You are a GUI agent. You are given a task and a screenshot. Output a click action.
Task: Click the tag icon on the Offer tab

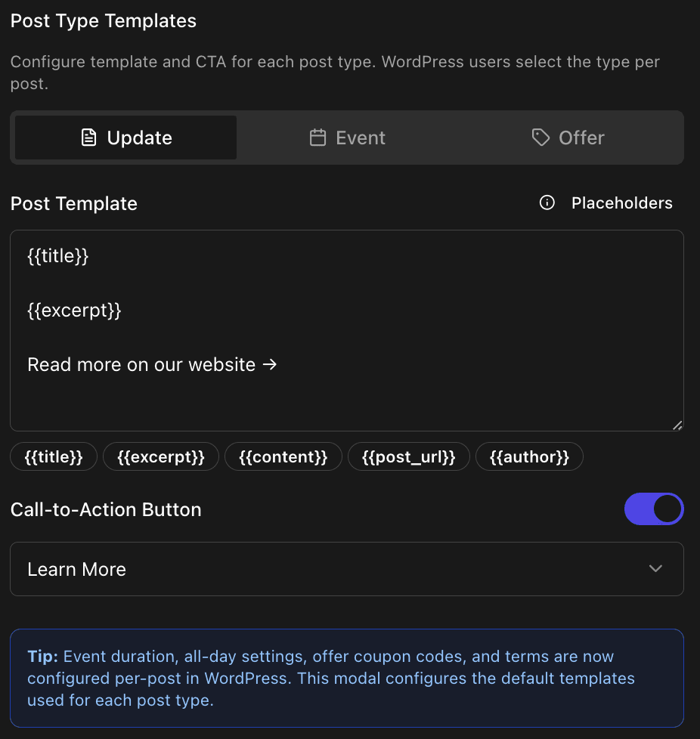coord(540,138)
